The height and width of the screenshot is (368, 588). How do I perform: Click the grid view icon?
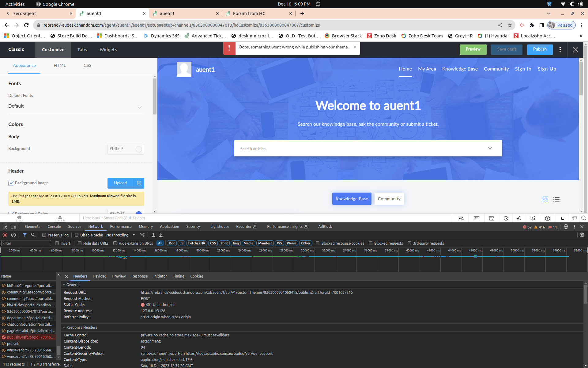pos(545,199)
